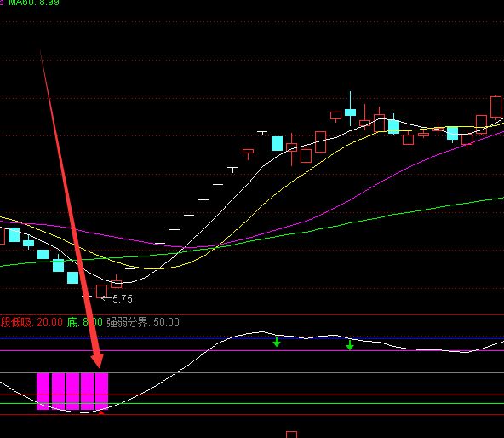Select the cyan candle near right MA convergence
Viewport: 504px width, 438px height.
point(453,134)
